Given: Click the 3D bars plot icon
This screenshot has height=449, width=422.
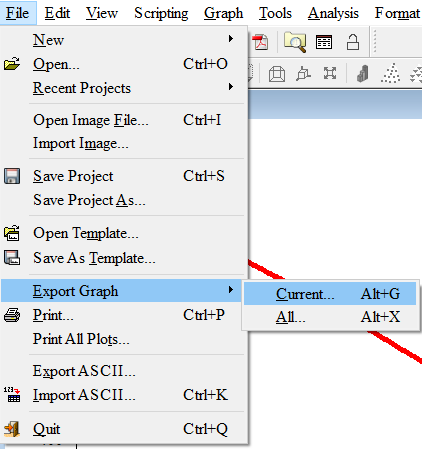Looking at the screenshot, I should 363,73.
